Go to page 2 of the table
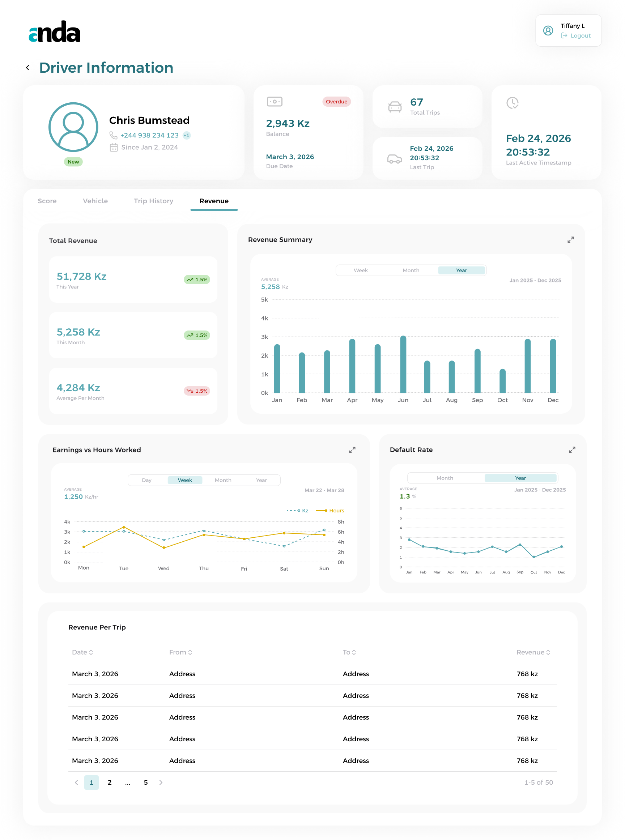625x840 pixels. (x=109, y=782)
